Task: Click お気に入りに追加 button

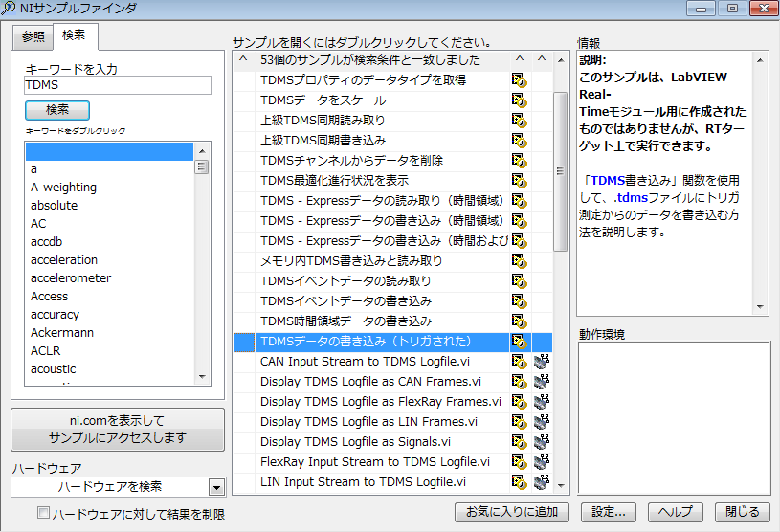Action: [x=512, y=512]
